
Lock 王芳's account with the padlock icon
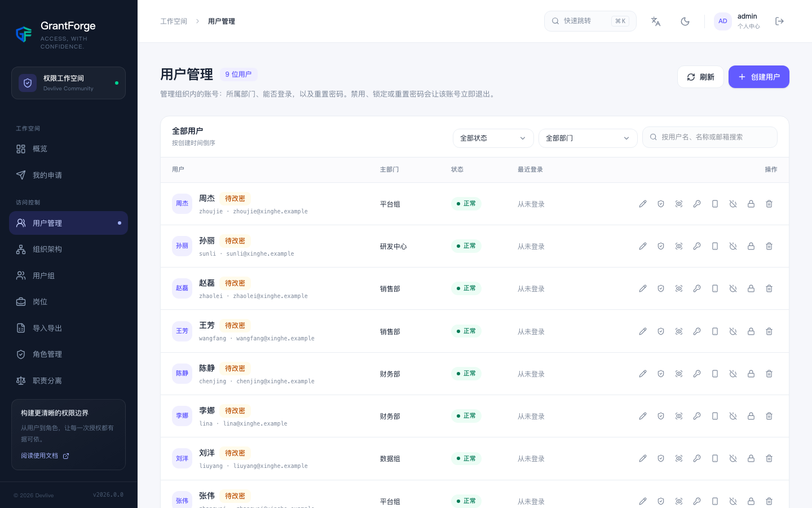751,331
